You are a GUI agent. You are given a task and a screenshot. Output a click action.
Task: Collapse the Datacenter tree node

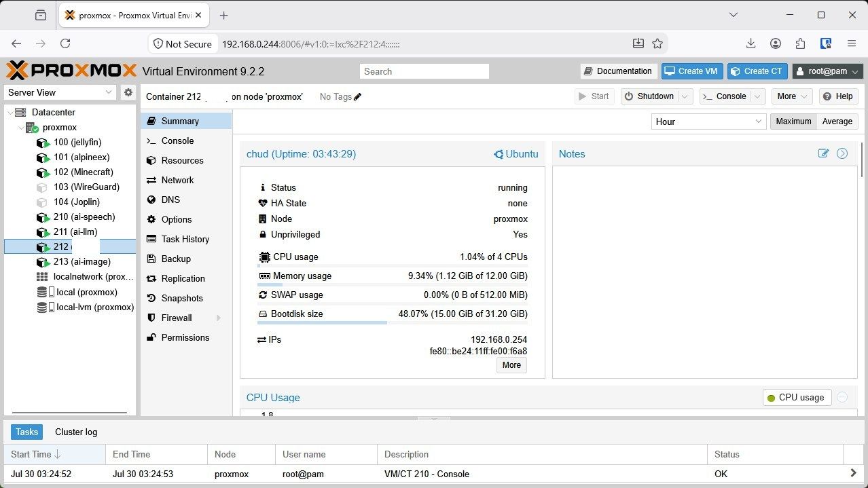pos(10,112)
